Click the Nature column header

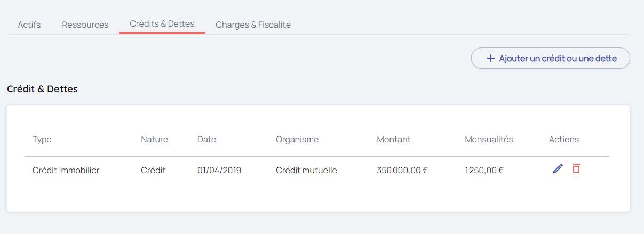click(154, 140)
